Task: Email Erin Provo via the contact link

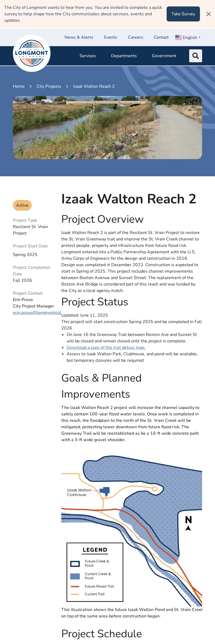Action: point(37,313)
